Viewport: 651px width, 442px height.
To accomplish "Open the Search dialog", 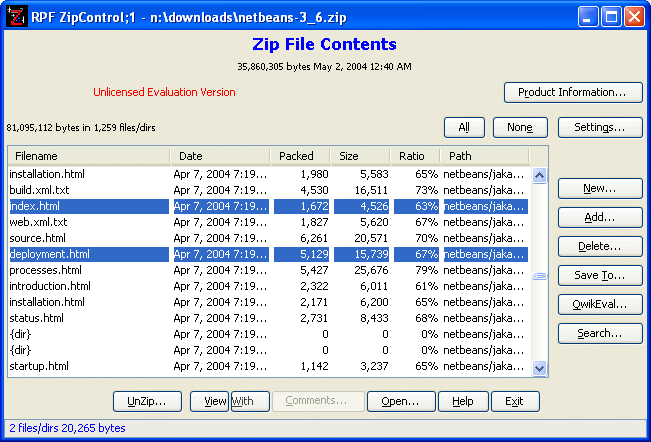I will click(600, 333).
